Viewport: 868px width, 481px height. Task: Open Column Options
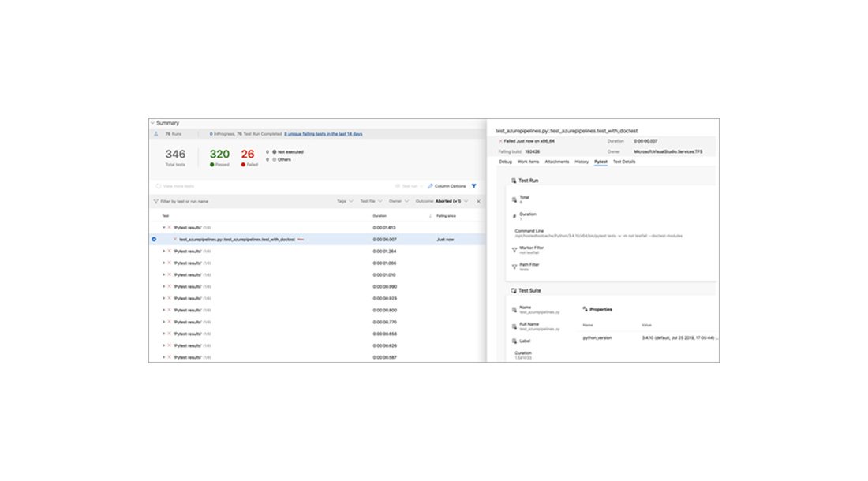pos(447,186)
